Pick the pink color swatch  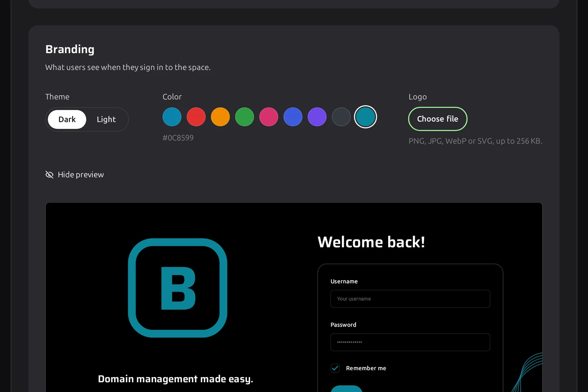[x=269, y=117]
